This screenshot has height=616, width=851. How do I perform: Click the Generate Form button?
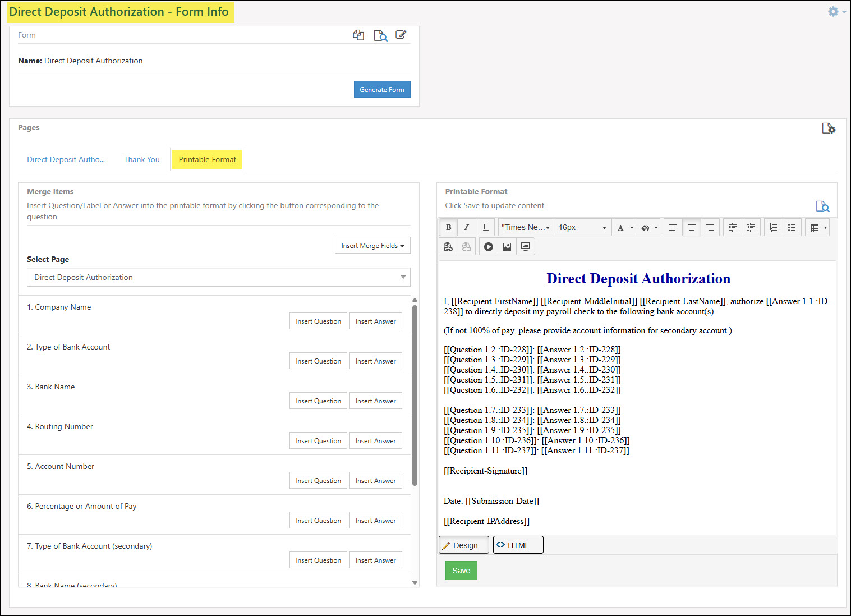(x=382, y=89)
